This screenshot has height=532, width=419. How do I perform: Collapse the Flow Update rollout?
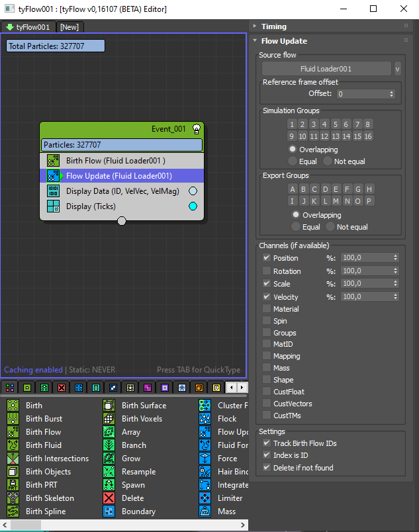tap(255, 41)
